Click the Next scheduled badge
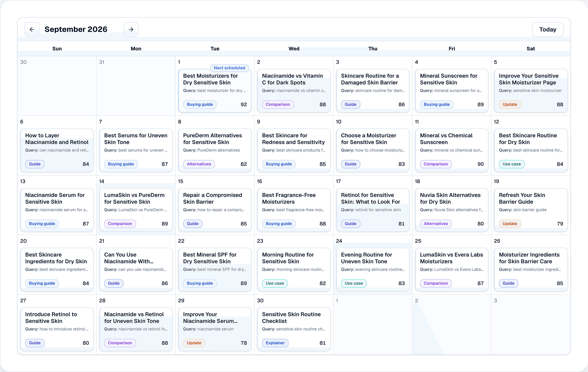588x372 pixels. (x=229, y=68)
